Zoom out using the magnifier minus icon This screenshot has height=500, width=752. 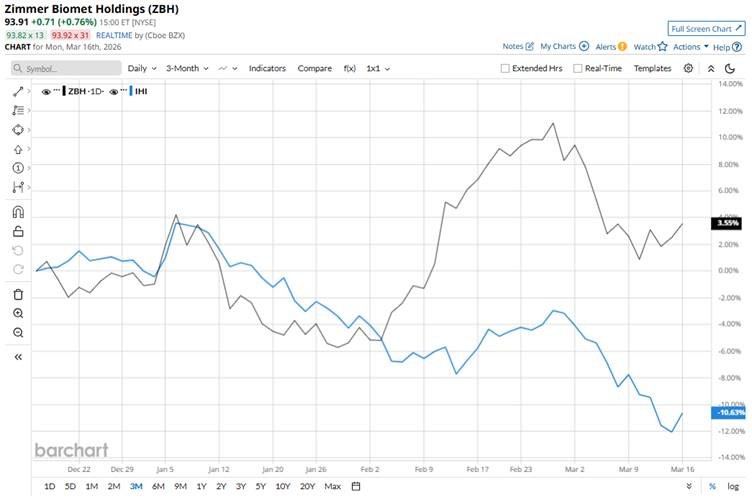click(x=18, y=332)
